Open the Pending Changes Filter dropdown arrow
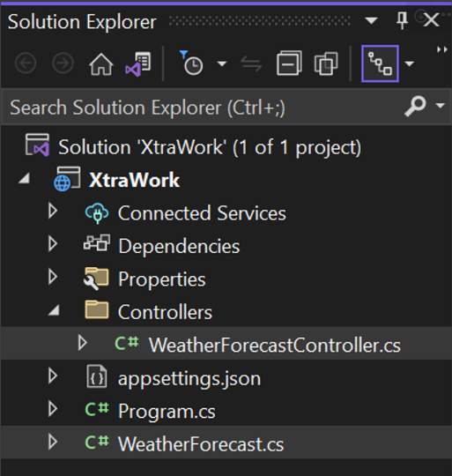Viewport: 452px width, 476px height. pyautogui.click(x=222, y=63)
